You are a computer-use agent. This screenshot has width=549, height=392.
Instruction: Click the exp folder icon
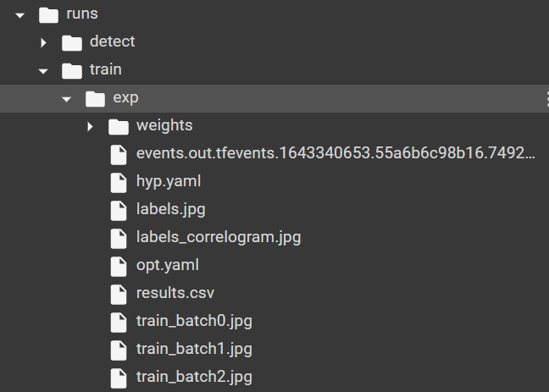click(96, 98)
